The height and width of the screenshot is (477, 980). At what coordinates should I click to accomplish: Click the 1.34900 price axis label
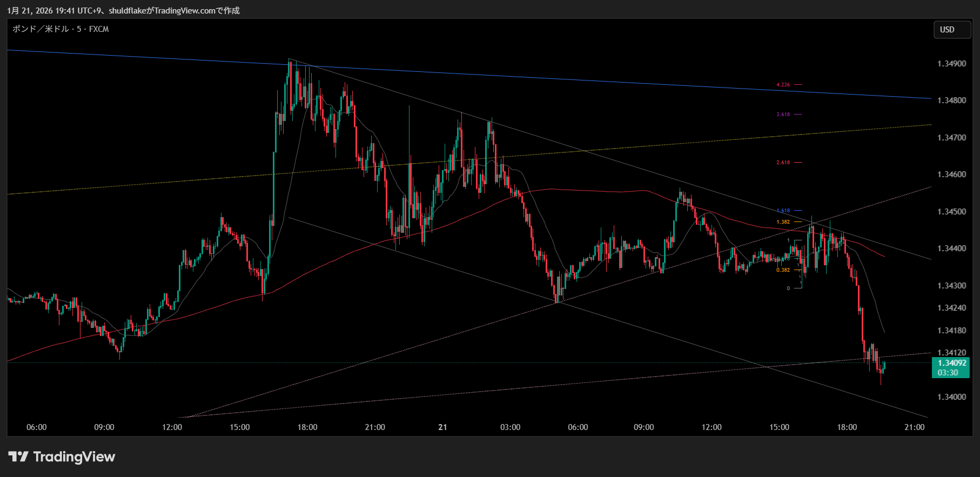(x=951, y=64)
